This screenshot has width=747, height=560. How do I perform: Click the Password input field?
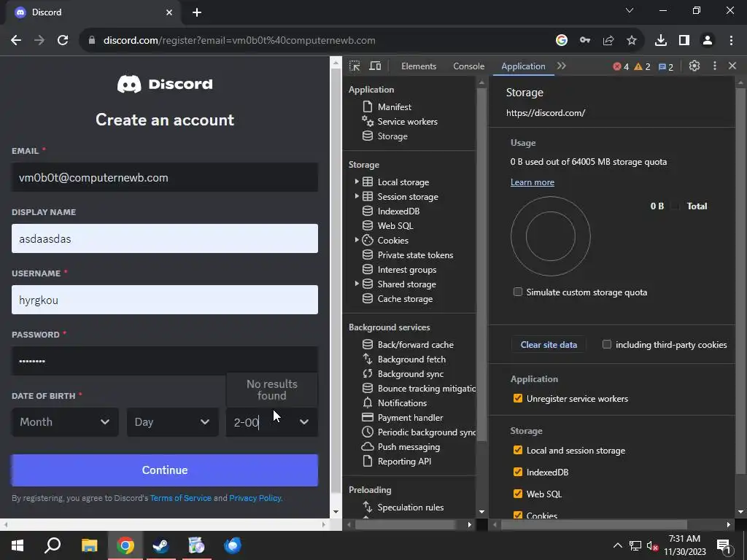(165, 361)
